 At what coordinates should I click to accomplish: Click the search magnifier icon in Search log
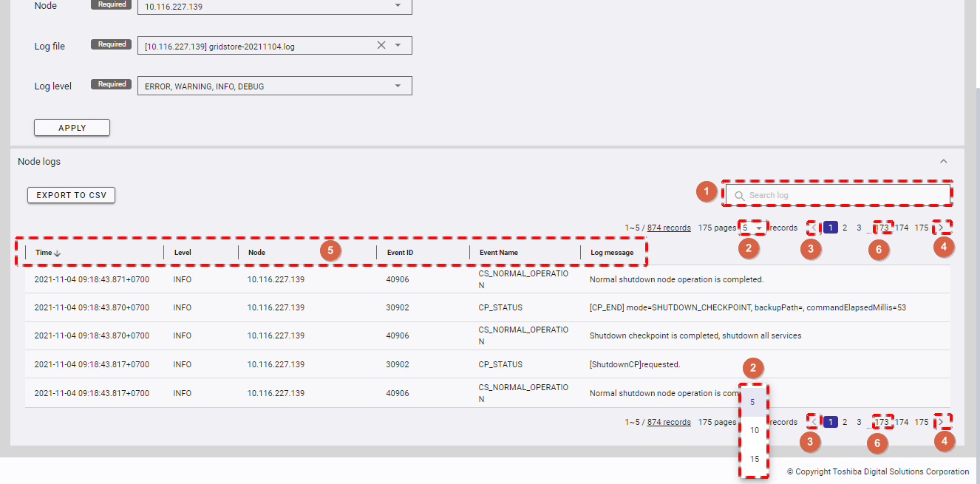click(739, 196)
